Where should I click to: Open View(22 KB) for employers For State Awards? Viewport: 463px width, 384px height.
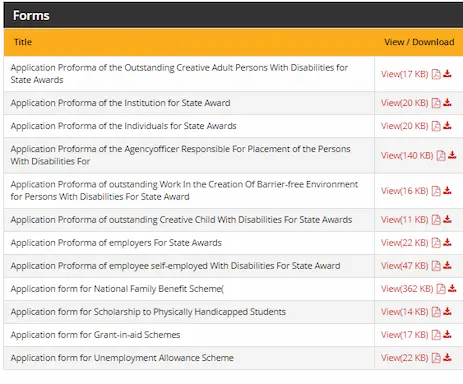(x=404, y=243)
